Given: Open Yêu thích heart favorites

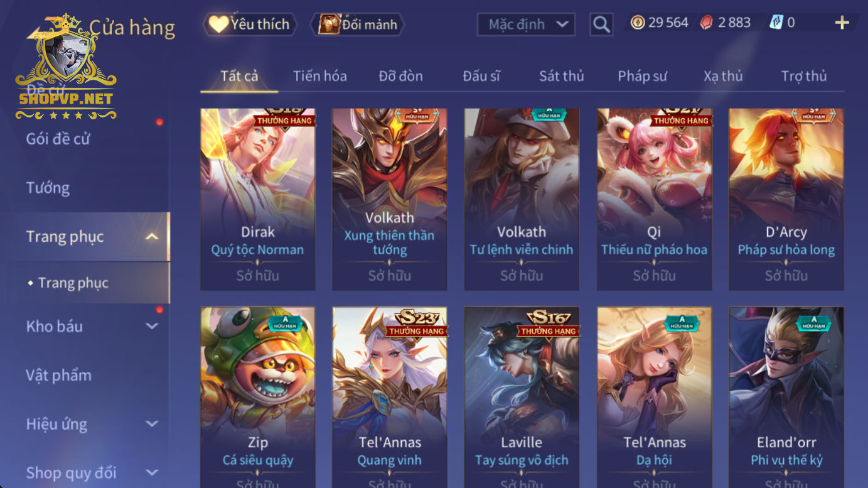Looking at the screenshot, I should (x=250, y=24).
